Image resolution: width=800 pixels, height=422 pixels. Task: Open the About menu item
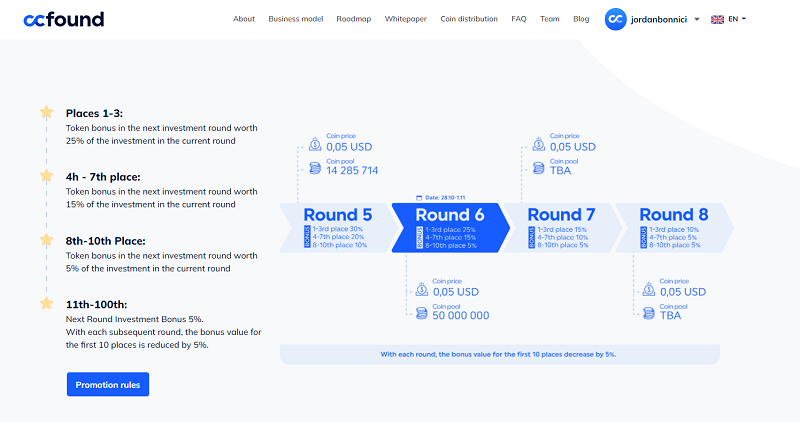click(244, 19)
